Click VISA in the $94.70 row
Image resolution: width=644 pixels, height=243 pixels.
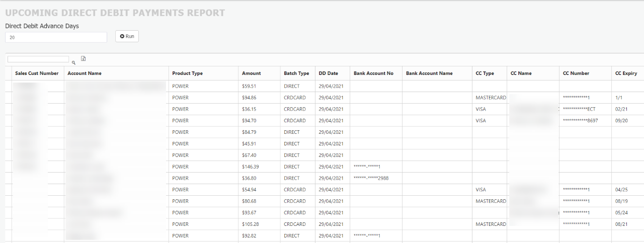(x=480, y=121)
